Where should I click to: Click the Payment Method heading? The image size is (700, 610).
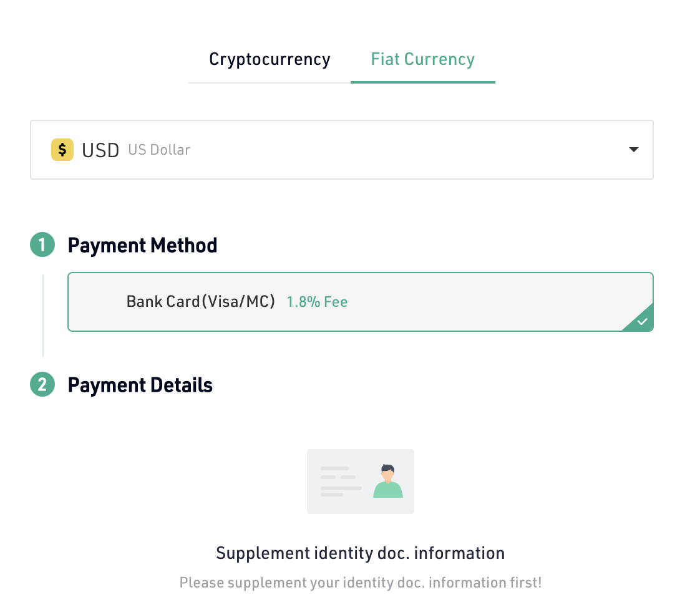(x=142, y=246)
